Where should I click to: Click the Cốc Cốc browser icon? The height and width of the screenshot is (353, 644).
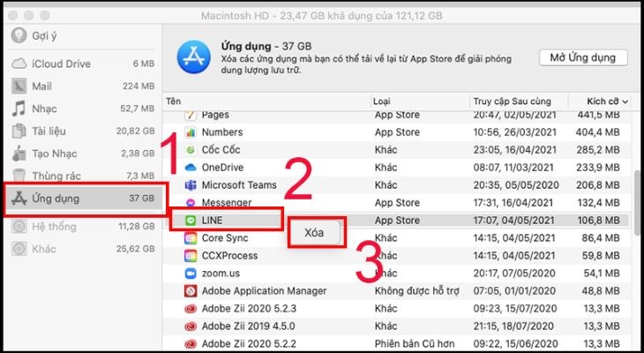[191, 150]
